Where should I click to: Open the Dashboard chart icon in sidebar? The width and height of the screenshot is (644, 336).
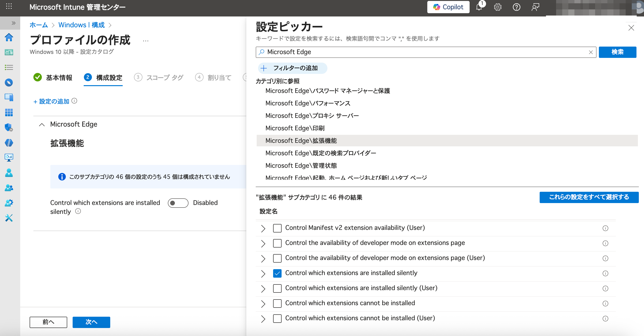(x=9, y=52)
